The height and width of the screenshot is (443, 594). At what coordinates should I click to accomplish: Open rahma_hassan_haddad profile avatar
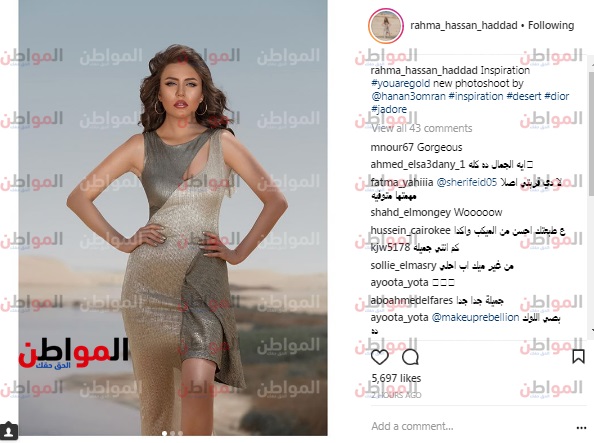386,26
